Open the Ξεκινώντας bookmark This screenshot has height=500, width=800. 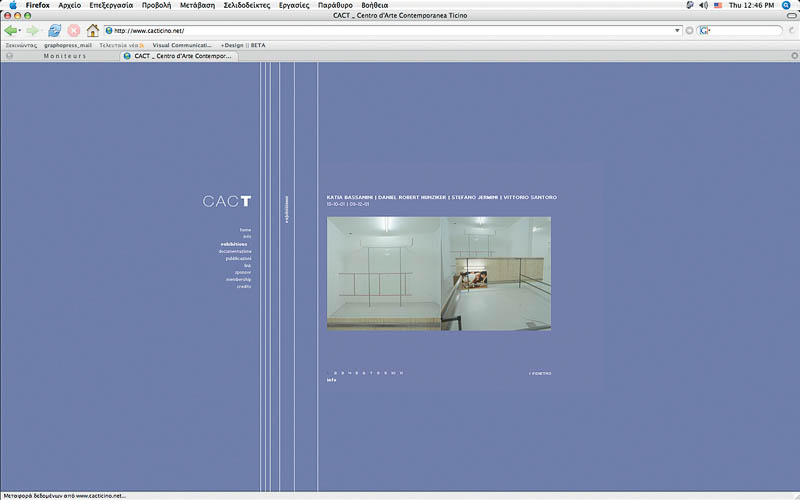click(x=21, y=45)
